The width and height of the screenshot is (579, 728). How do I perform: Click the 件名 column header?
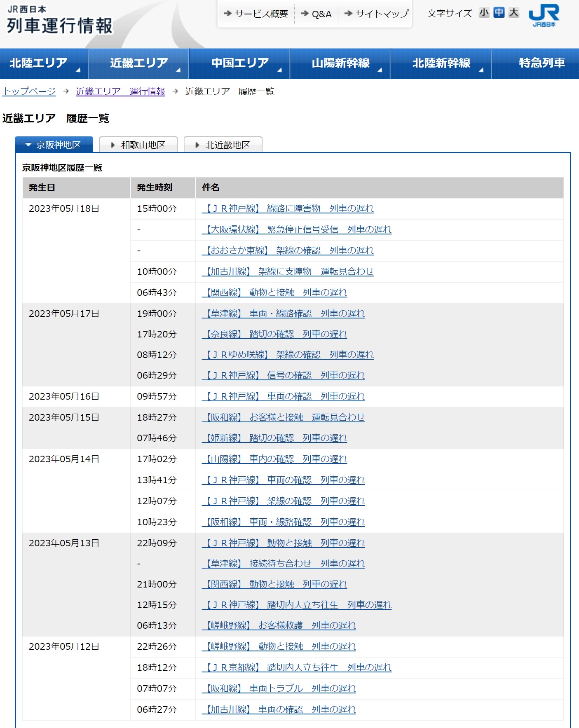pyautogui.click(x=380, y=188)
